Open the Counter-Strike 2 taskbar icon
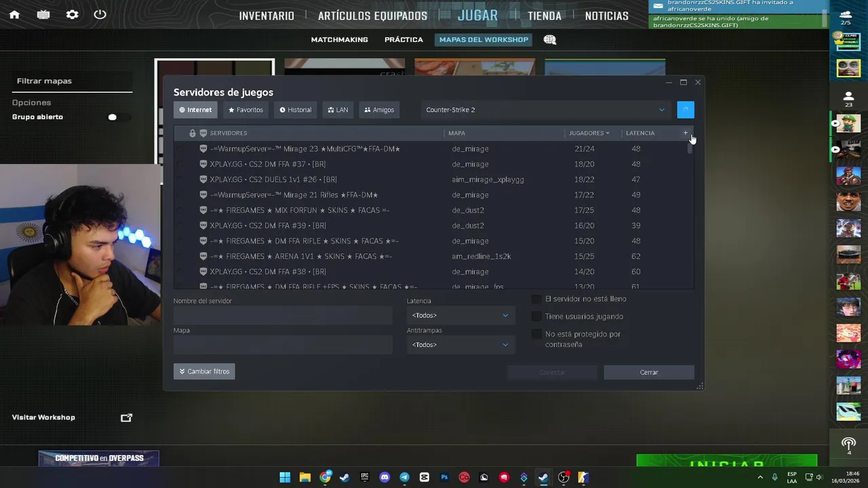Screen dimensions: 868x488 (583, 477)
